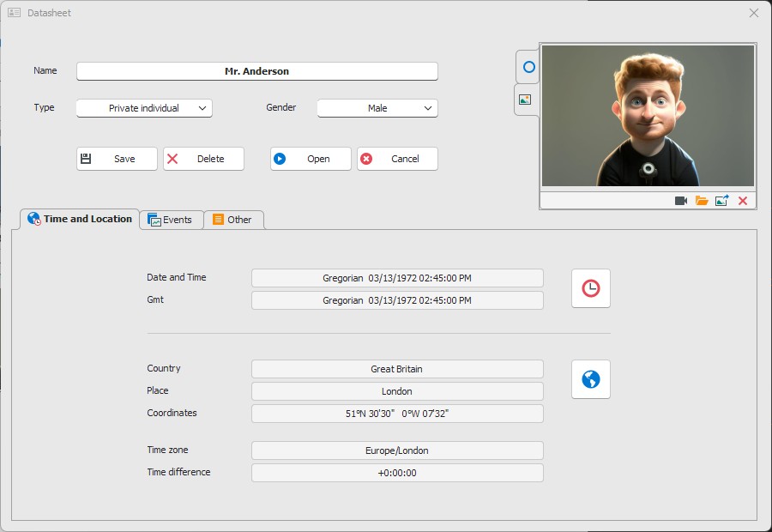Click the Country field showing Great Britain
772x532 pixels.
pyautogui.click(x=397, y=369)
